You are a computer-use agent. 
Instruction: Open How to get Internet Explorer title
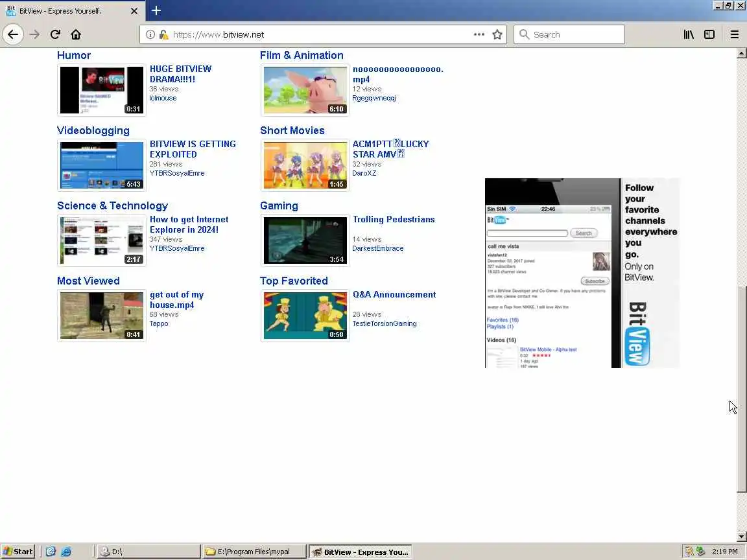click(189, 224)
